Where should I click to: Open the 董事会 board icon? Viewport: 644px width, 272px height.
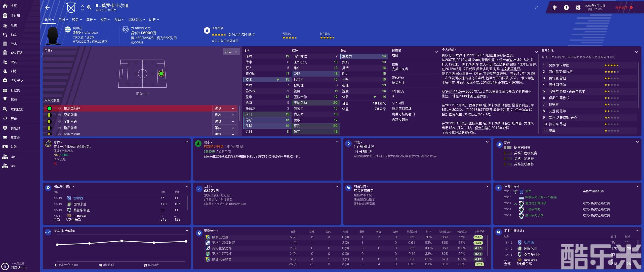(x=5, y=138)
